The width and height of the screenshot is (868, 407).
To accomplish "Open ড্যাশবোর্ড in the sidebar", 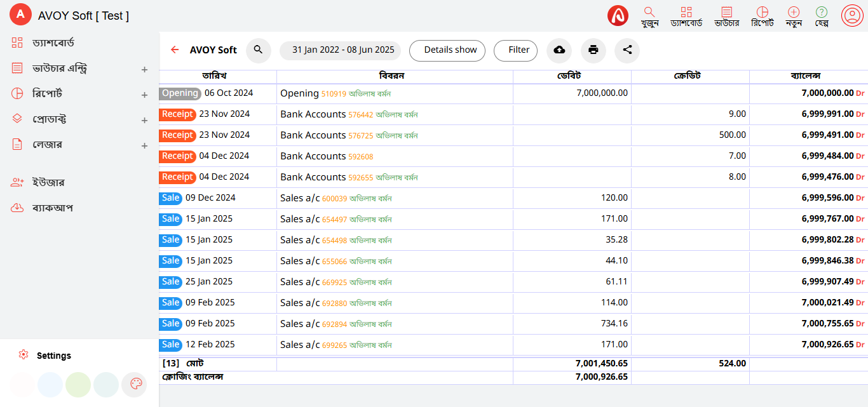I will (x=53, y=43).
